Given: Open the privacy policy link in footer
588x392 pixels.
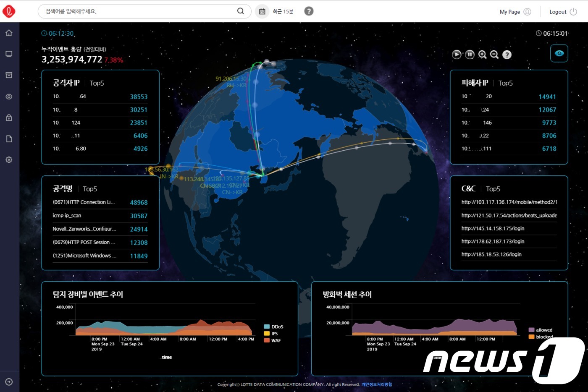Looking at the screenshot, I should (x=377, y=384).
